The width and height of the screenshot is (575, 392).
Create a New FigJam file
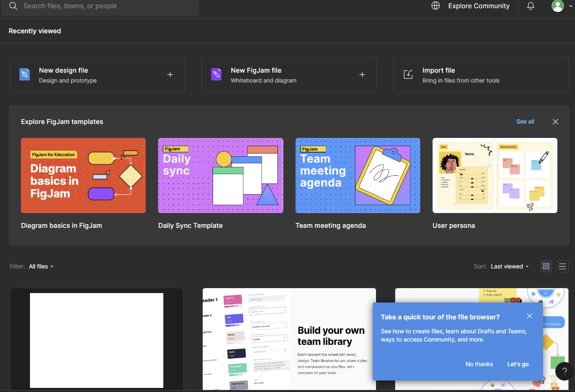[289, 74]
